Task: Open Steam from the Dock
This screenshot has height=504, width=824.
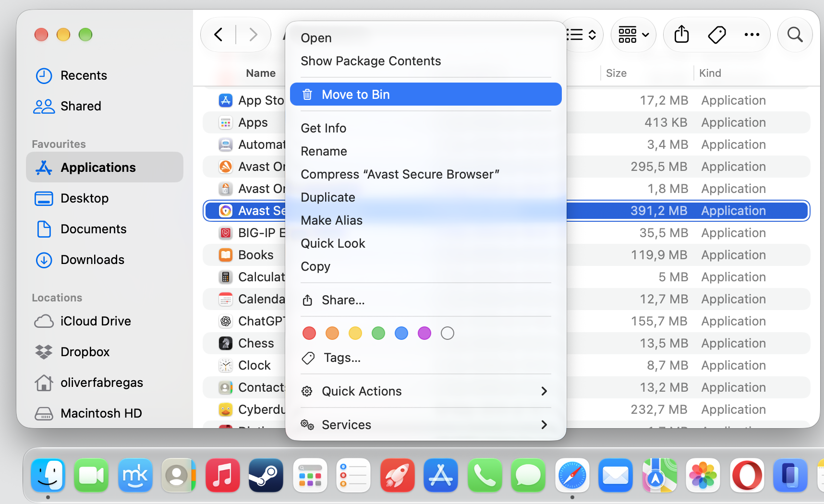Action: [x=266, y=475]
